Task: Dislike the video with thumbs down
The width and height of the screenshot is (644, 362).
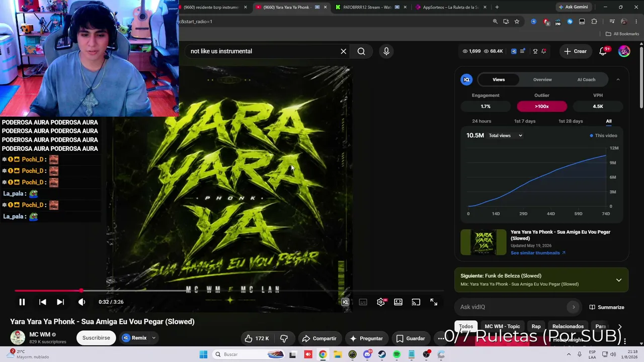Action: 284,339
